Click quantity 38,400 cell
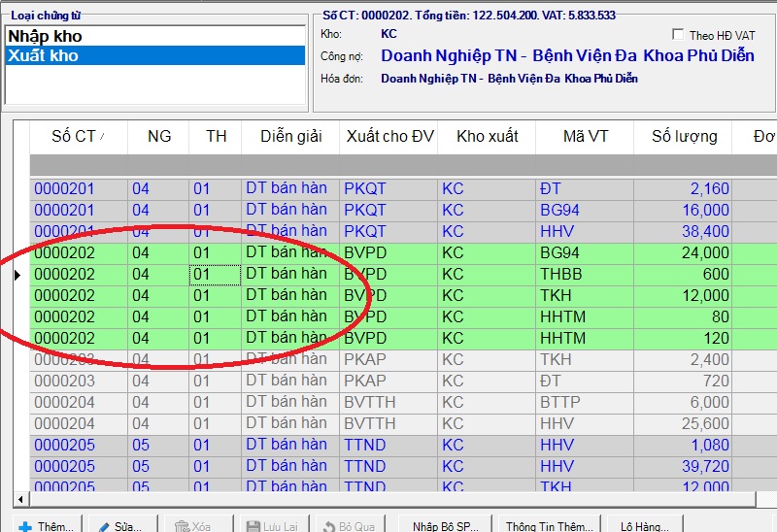The width and height of the screenshot is (777, 532). tap(684, 232)
